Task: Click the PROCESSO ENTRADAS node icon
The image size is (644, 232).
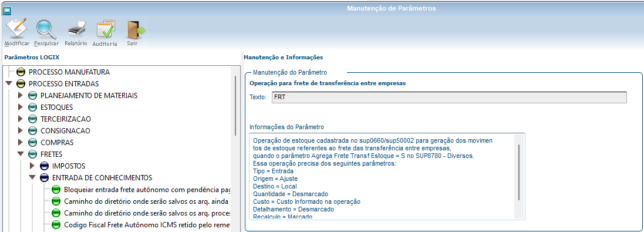Action: click(21, 84)
